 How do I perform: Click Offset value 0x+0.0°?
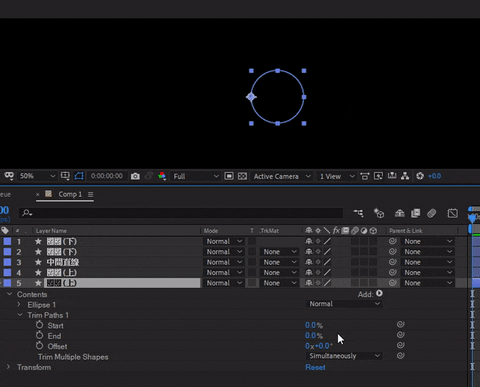319,346
